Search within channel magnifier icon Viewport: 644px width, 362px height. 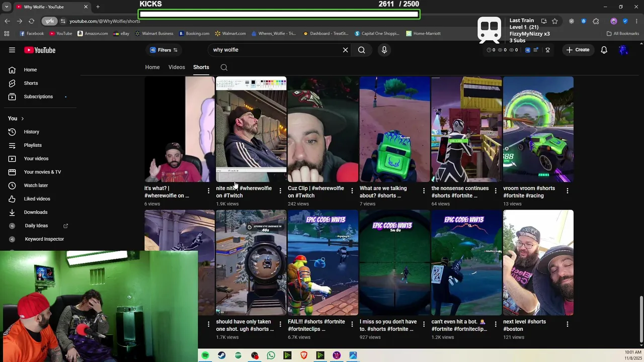pos(224,67)
